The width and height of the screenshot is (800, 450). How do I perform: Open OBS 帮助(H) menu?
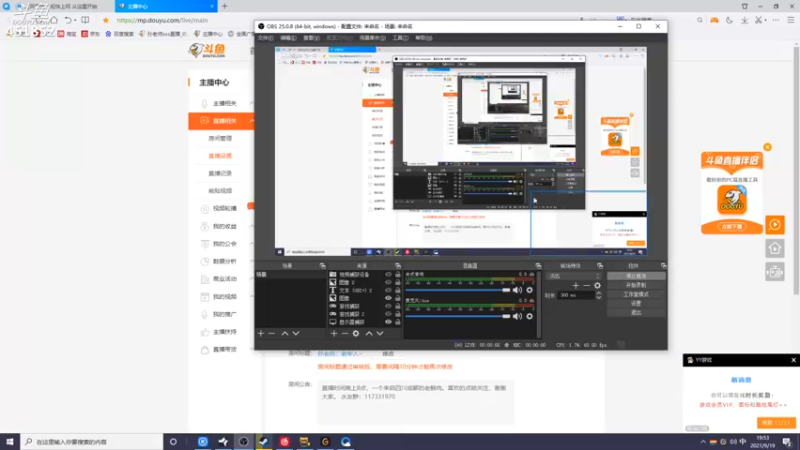pos(423,38)
